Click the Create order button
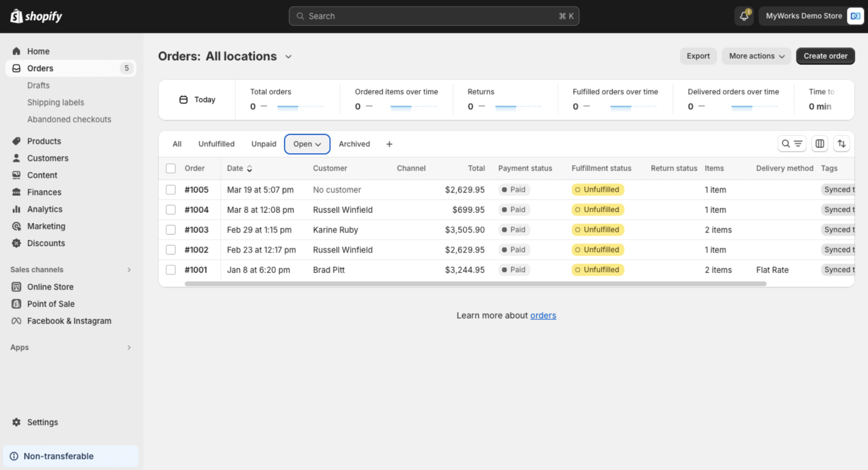Screen dimensions: 868x470 (x=825, y=56)
